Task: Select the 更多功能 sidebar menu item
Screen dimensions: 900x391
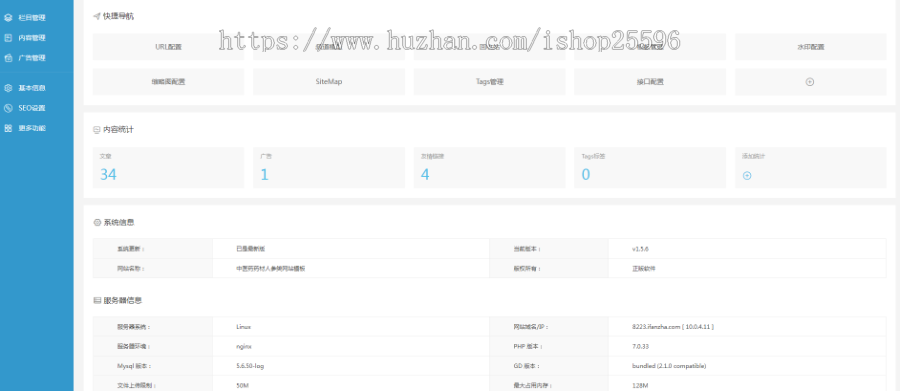Action: tap(37, 128)
